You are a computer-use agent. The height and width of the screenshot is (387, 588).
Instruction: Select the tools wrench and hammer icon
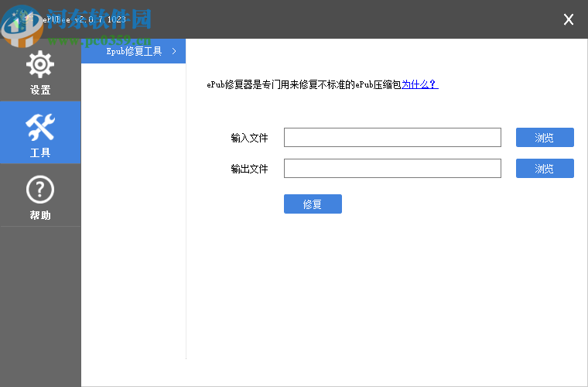click(x=40, y=127)
